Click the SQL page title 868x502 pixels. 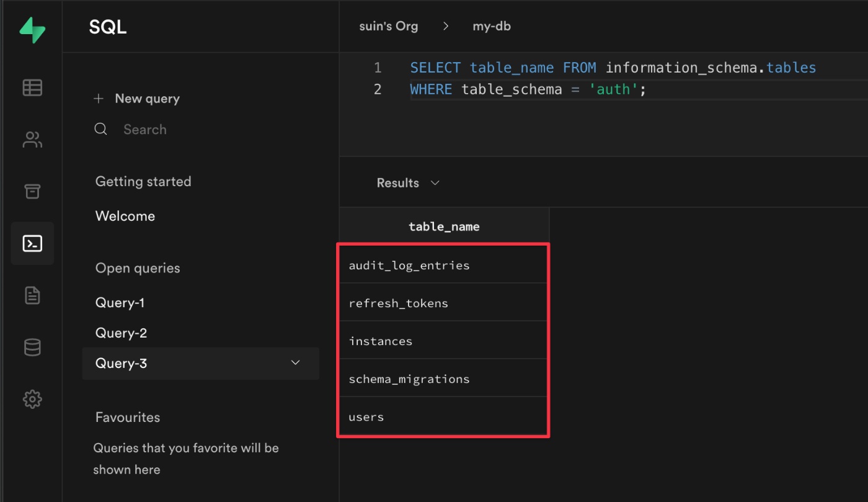(108, 27)
